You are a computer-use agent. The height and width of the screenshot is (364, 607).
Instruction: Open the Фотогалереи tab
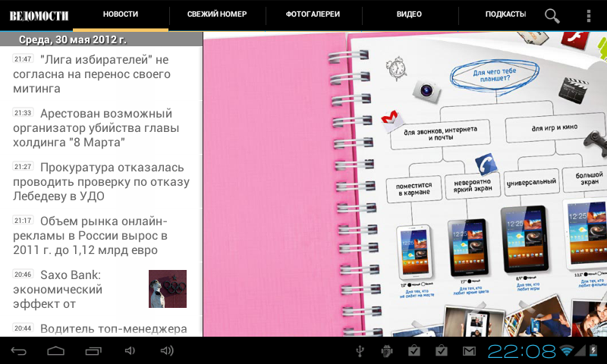point(313,14)
